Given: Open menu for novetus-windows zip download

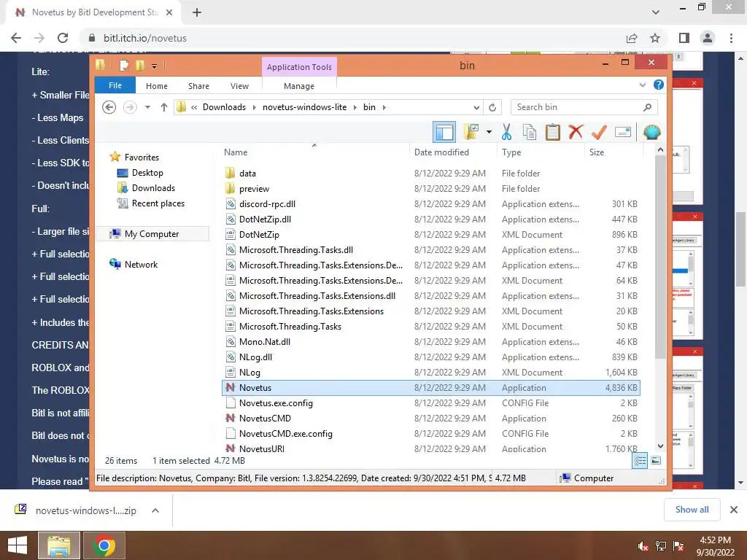Looking at the screenshot, I should [155, 510].
